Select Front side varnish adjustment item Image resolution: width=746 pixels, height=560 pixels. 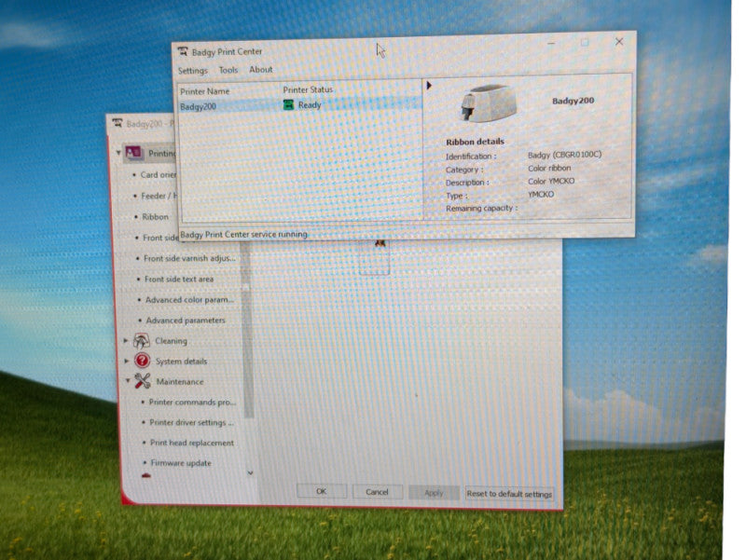point(189,259)
